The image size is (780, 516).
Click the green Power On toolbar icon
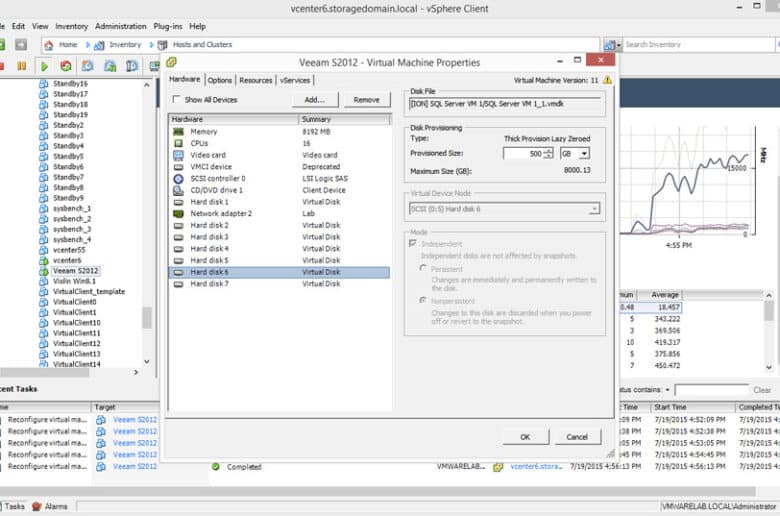point(44,66)
